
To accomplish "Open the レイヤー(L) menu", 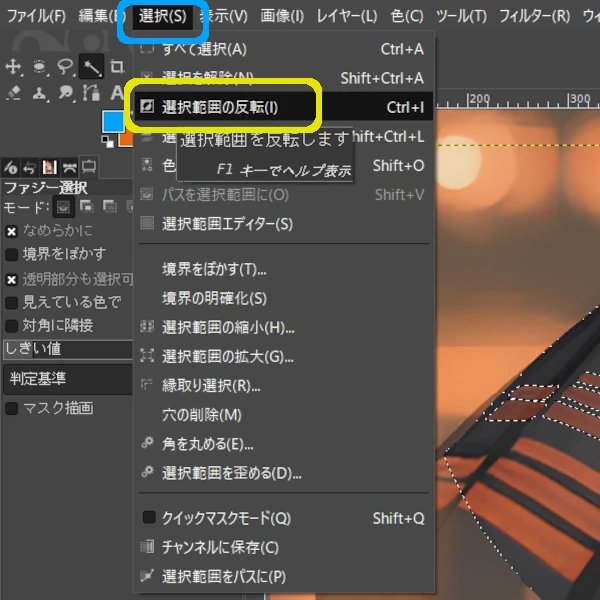I will pyautogui.click(x=347, y=16).
